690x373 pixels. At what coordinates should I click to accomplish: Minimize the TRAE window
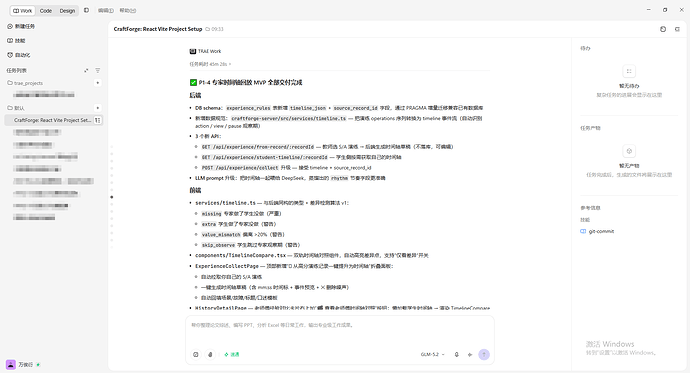[648, 10]
